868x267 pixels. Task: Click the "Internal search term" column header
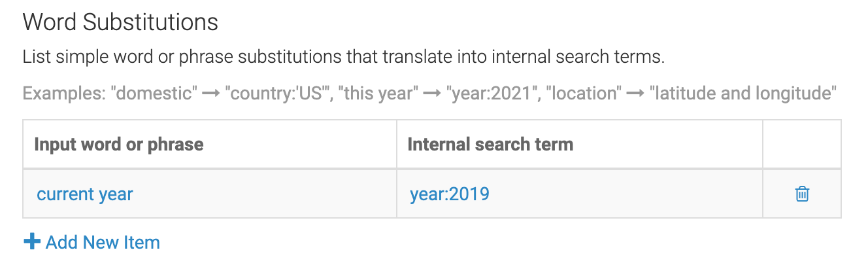tap(490, 144)
